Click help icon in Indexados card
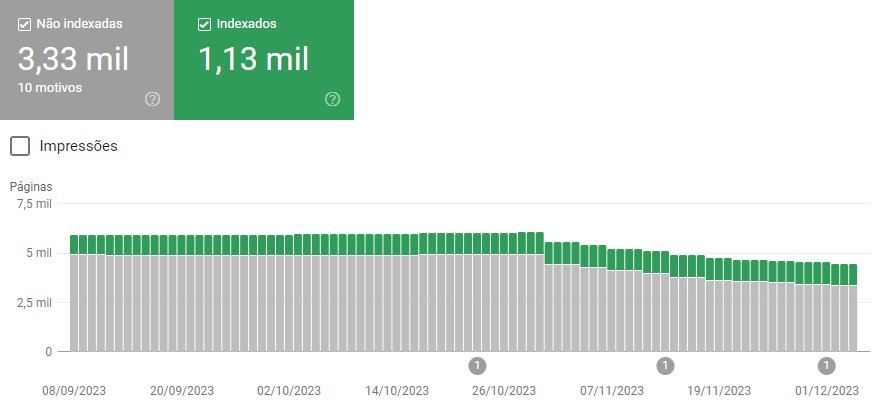Viewport: 880px width, 416px height. [333, 99]
